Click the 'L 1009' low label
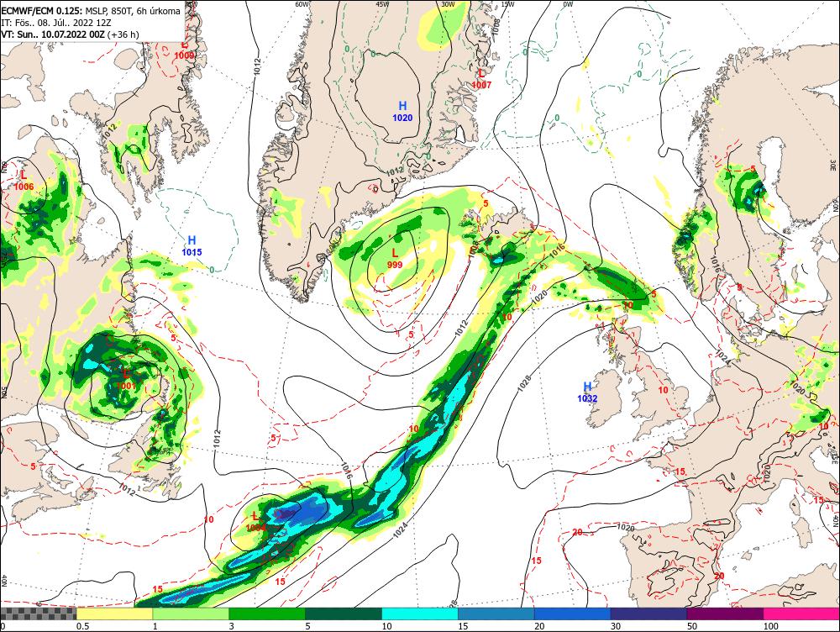The width and height of the screenshot is (840, 632). [x=184, y=50]
